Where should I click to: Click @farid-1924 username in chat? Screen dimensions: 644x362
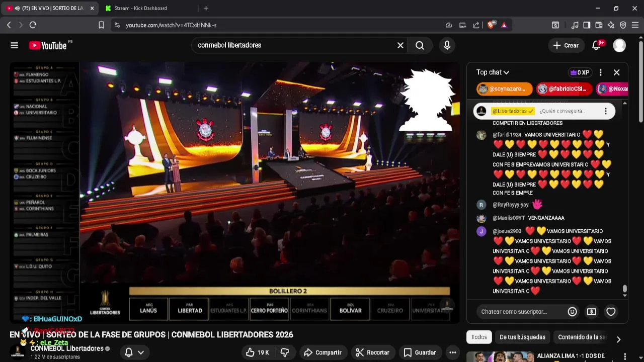[x=507, y=135]
